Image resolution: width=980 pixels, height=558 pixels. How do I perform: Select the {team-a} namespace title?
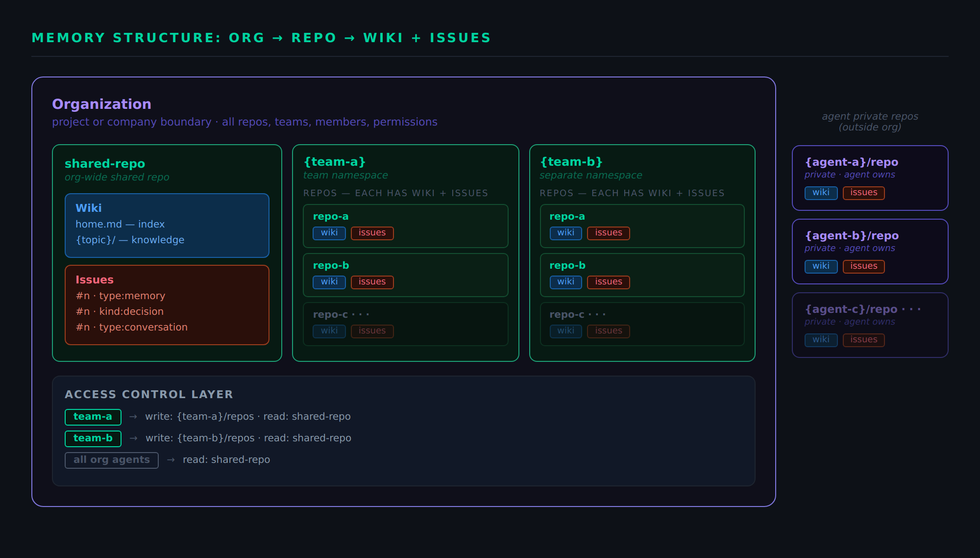pyautogui.click(x=335, y=162)
